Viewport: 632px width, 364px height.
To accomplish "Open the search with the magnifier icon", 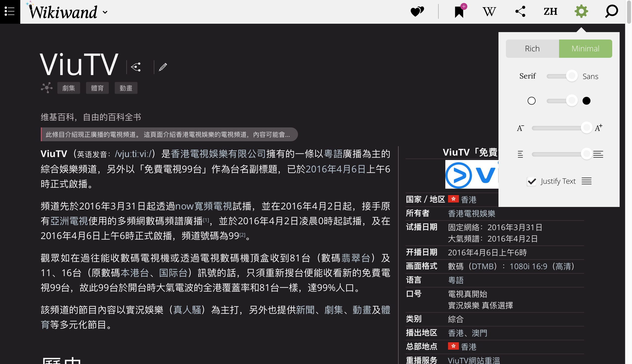I will click(611, 12).
